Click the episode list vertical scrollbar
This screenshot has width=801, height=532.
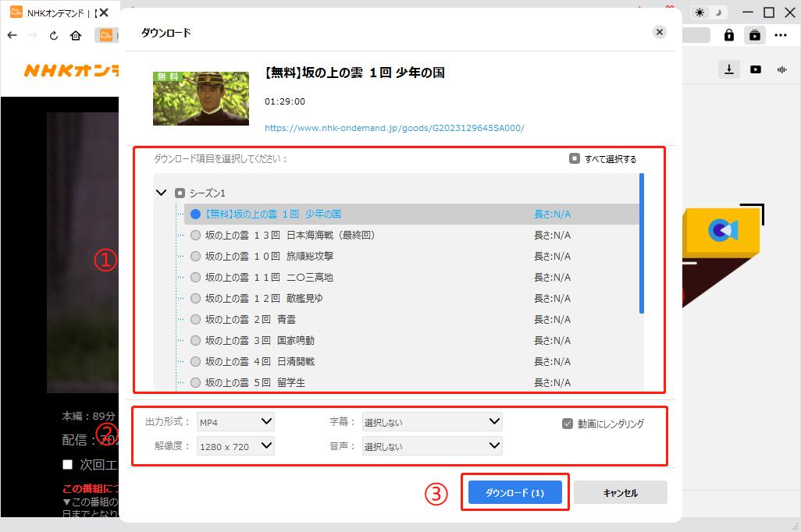pyautogui.click(x=642, y=243)
